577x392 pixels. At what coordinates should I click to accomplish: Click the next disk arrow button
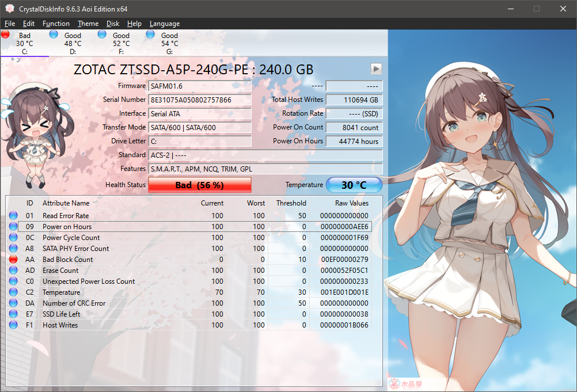(x=375, y=68)
